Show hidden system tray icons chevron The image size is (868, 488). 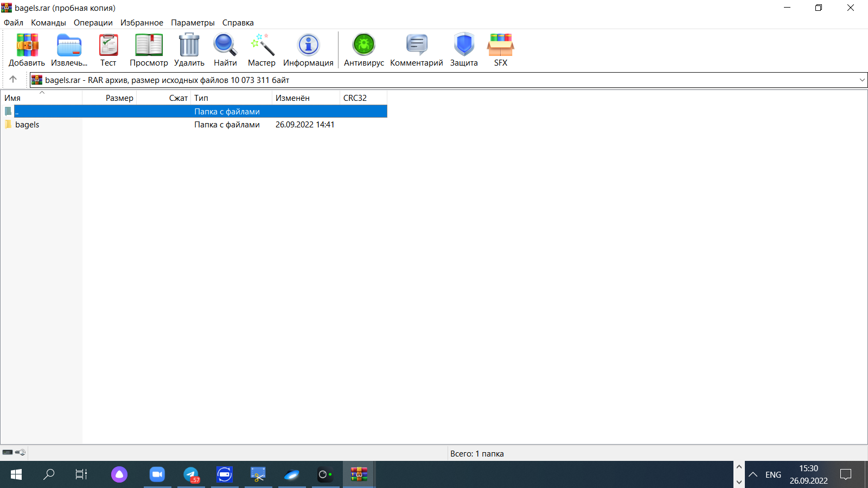[753, 474]
